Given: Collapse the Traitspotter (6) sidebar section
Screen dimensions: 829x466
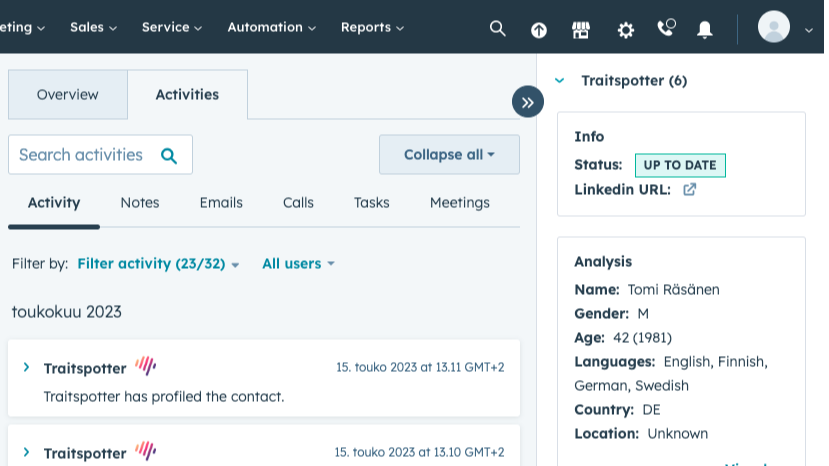Looking at the screenshot, I should click(x=560, y=81).
